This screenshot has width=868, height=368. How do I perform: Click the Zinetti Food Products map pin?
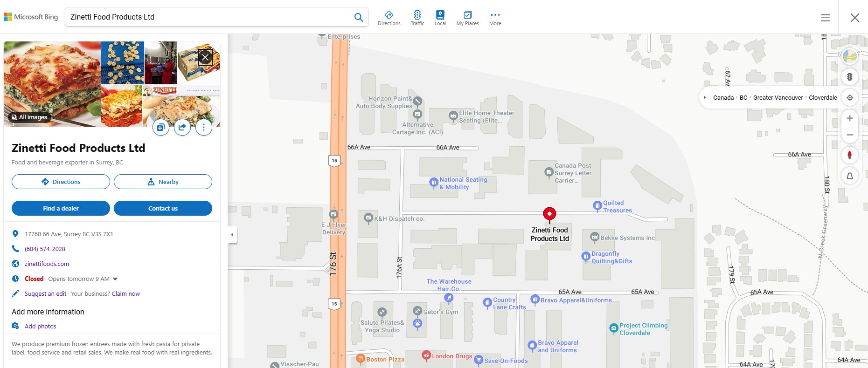click(549, 214)
